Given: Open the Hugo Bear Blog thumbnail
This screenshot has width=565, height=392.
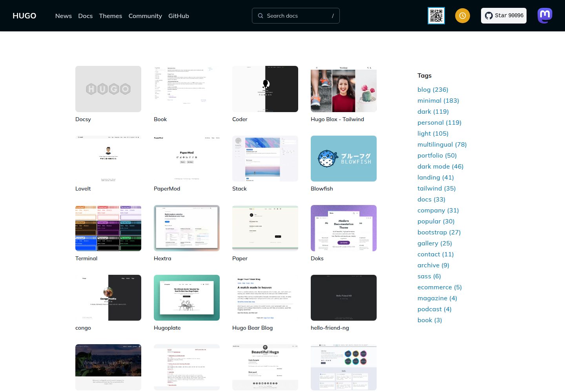Looking at the screenshot, I should tap(265, 298).
